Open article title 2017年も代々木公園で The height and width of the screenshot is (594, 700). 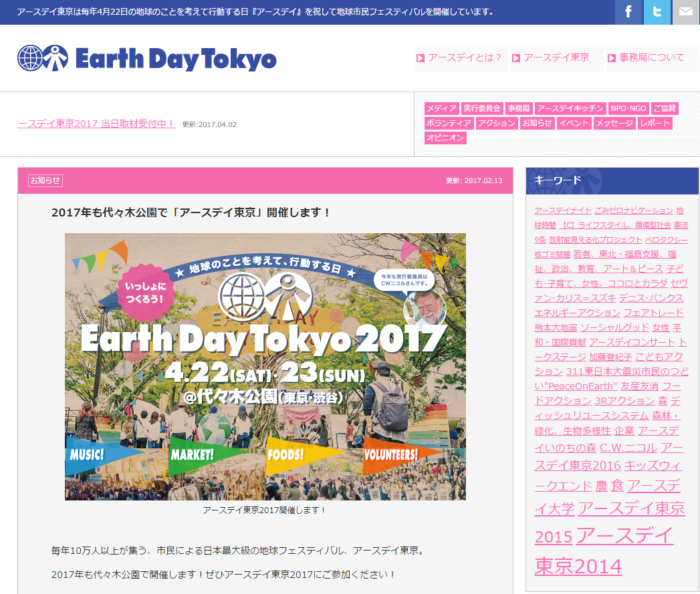pyautogui.click(x=191, y=212)
